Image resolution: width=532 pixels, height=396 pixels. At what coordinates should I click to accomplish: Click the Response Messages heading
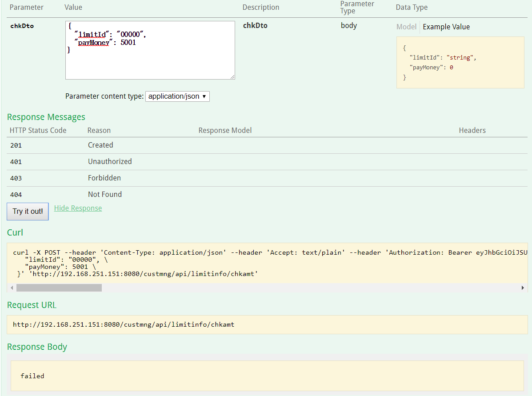(x=46, y=117)
